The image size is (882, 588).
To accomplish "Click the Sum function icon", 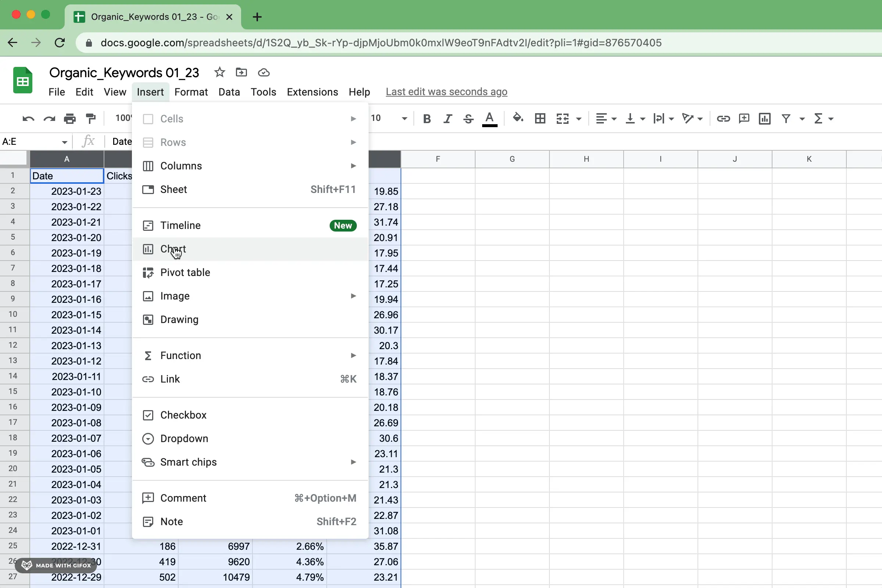I will [x=819, y=118].
